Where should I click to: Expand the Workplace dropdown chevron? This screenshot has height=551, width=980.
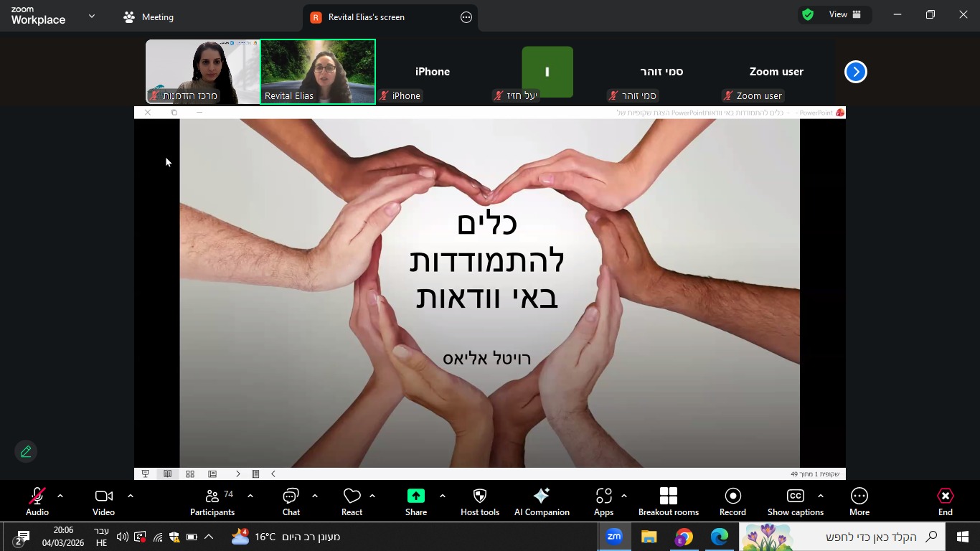[92, 16]
